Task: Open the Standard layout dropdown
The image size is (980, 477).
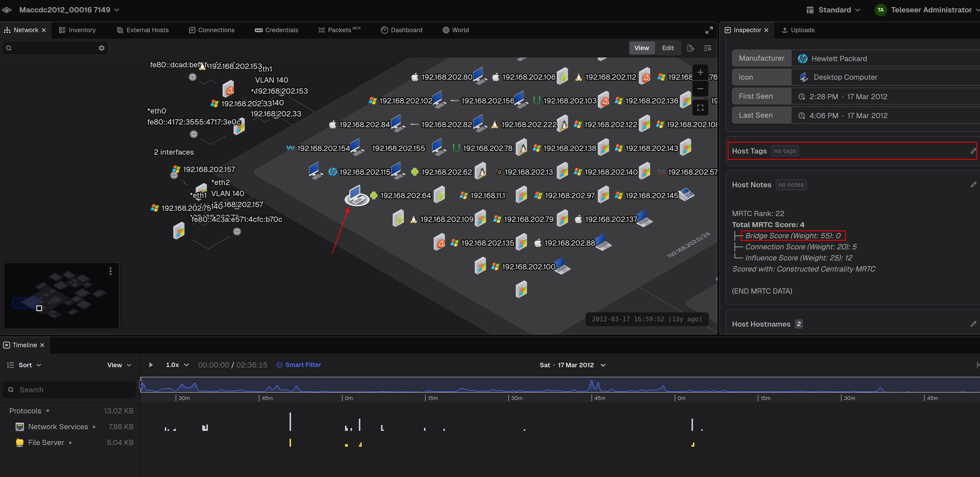Action: 833,10
